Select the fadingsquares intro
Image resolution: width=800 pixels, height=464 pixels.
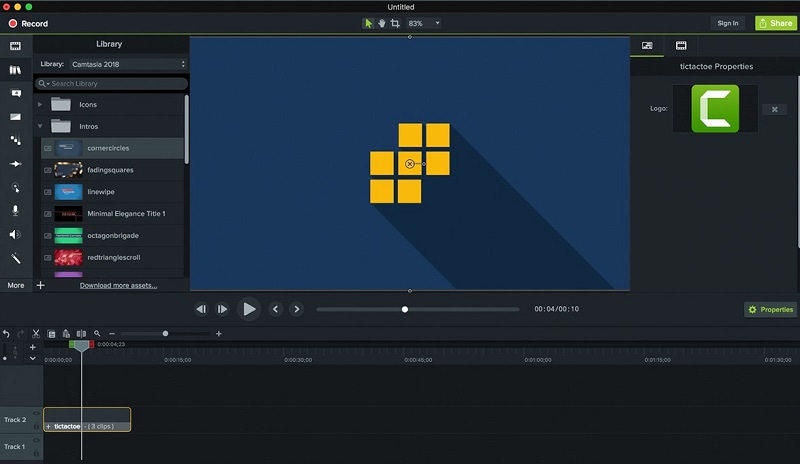point(112,170)
